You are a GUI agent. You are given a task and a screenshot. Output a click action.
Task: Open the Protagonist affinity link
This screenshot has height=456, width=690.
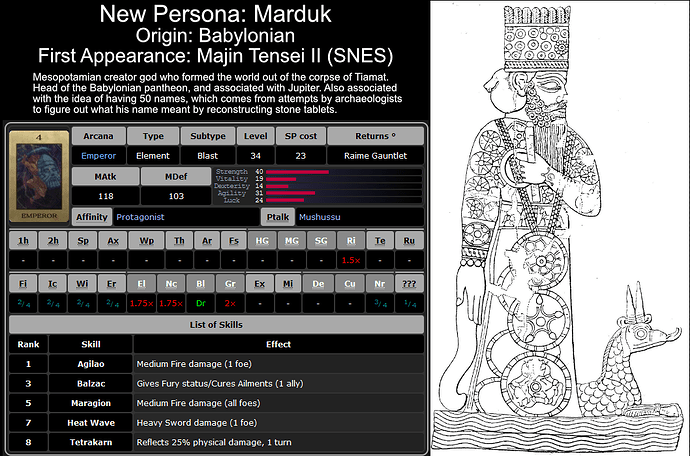(140, 217)
